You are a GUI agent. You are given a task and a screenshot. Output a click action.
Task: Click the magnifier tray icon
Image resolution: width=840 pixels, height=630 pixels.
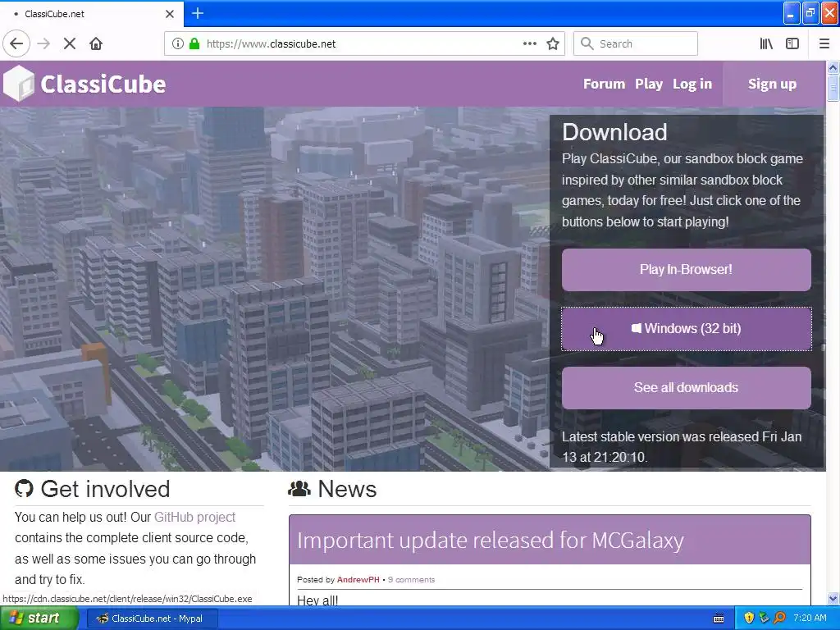click(779, 619)
